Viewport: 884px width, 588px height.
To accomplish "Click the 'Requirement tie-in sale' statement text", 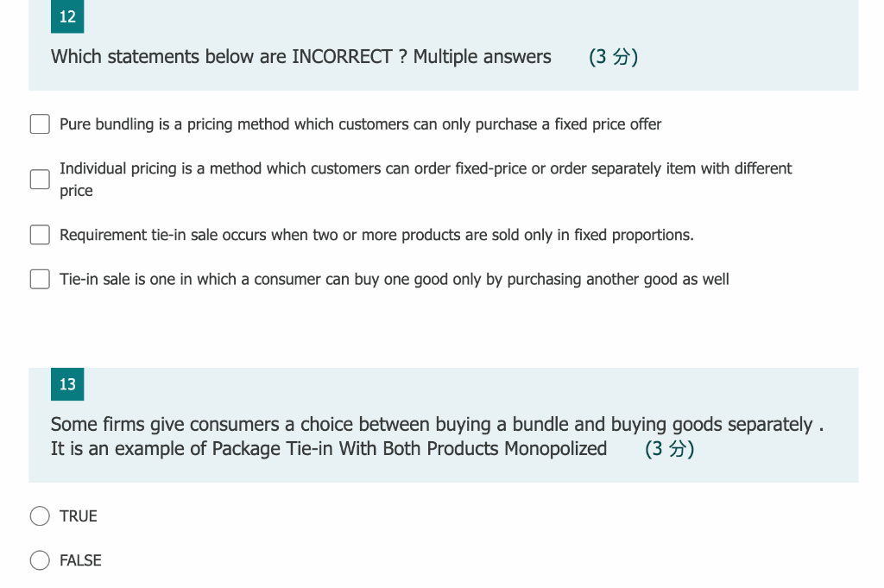I will click(376, 235).
